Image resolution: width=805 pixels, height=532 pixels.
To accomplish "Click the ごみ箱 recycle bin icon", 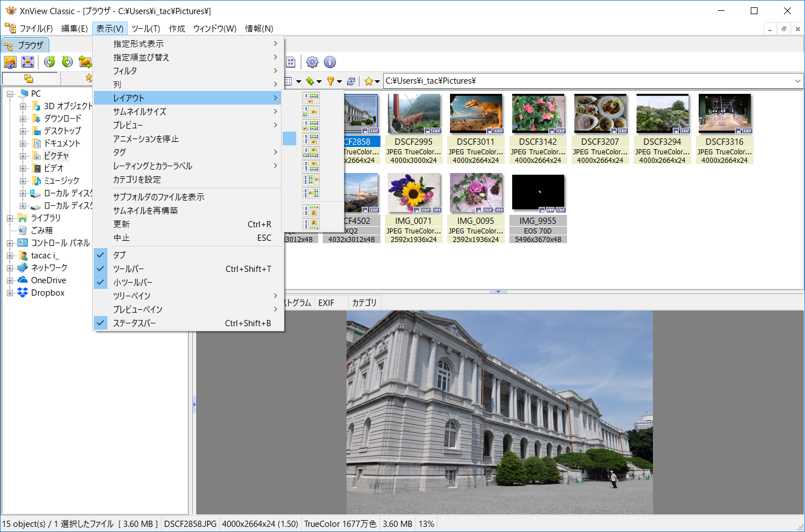I will [x=23, y=231].
